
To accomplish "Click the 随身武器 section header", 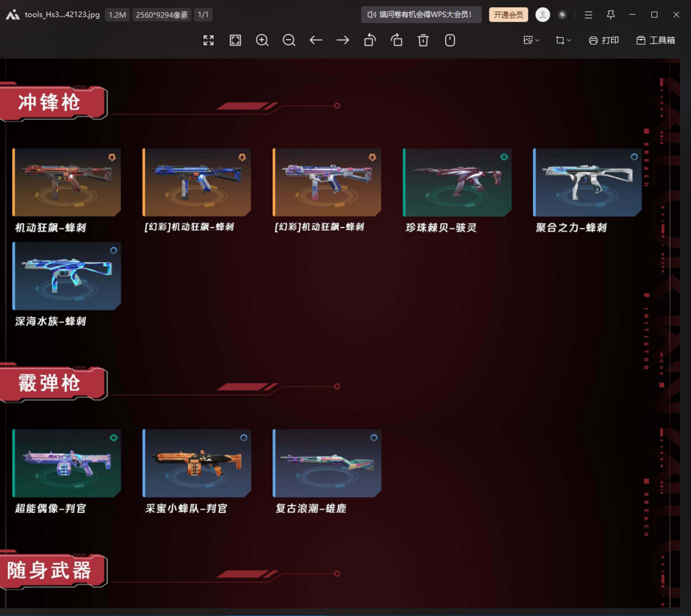I will pyautogui.click(x=53, y=570).
